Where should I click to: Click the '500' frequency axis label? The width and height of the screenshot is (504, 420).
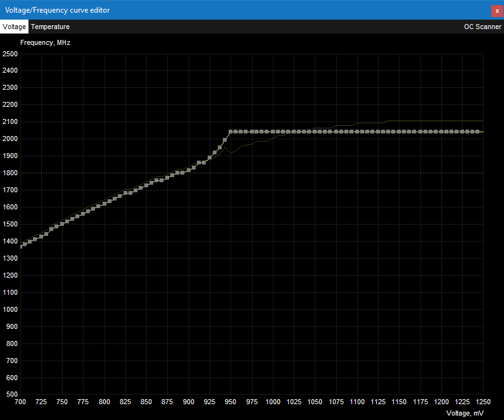click(12, 394)
